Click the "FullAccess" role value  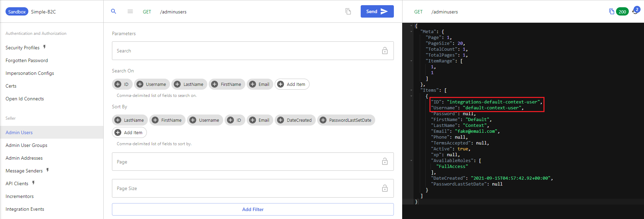coord(452,166)
